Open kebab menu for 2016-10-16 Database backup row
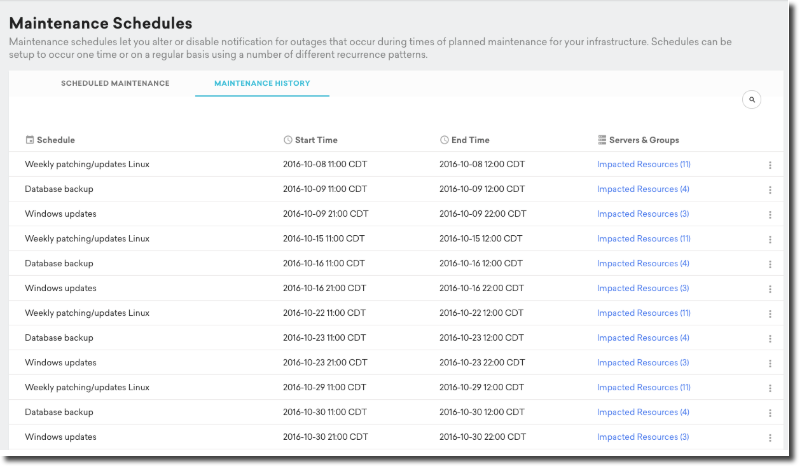 (x=770, y=264)
